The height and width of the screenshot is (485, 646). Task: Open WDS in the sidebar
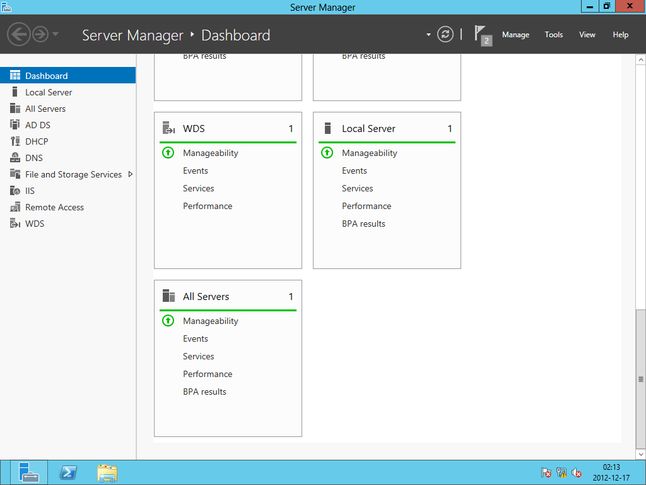[68, 224]
